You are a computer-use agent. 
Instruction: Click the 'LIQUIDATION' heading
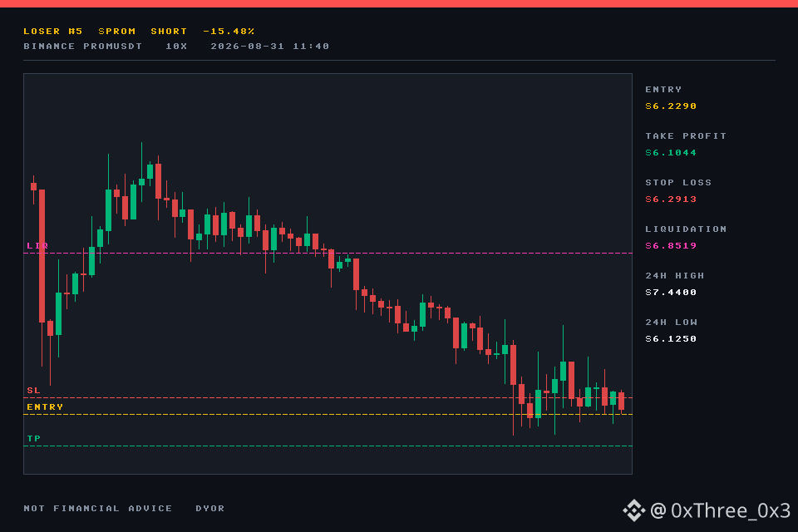coord(686,229)
